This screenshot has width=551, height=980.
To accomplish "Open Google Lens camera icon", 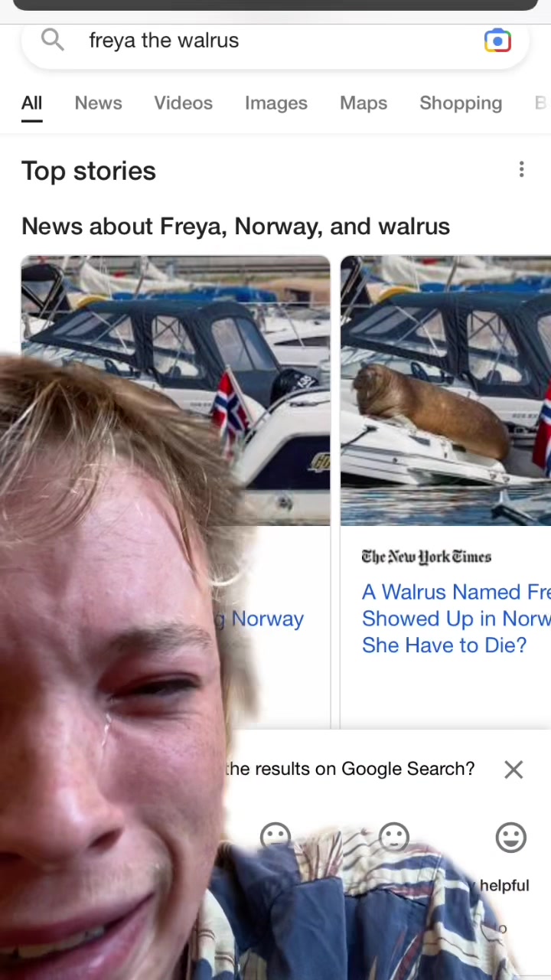I will pos(497,41).
